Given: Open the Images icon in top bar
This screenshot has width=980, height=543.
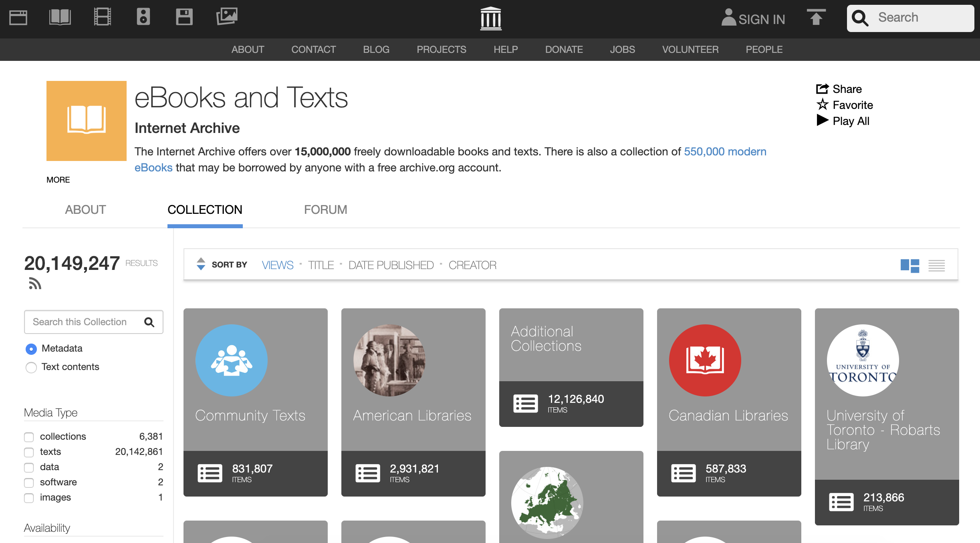Looking at the screenshot, I should click(227, 17).
